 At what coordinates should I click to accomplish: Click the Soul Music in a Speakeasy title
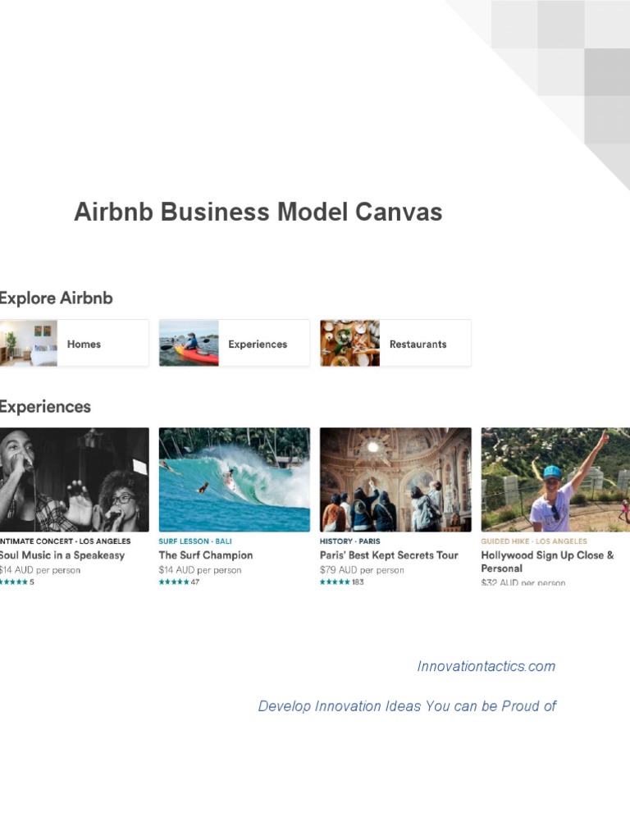tap(62, 555)
